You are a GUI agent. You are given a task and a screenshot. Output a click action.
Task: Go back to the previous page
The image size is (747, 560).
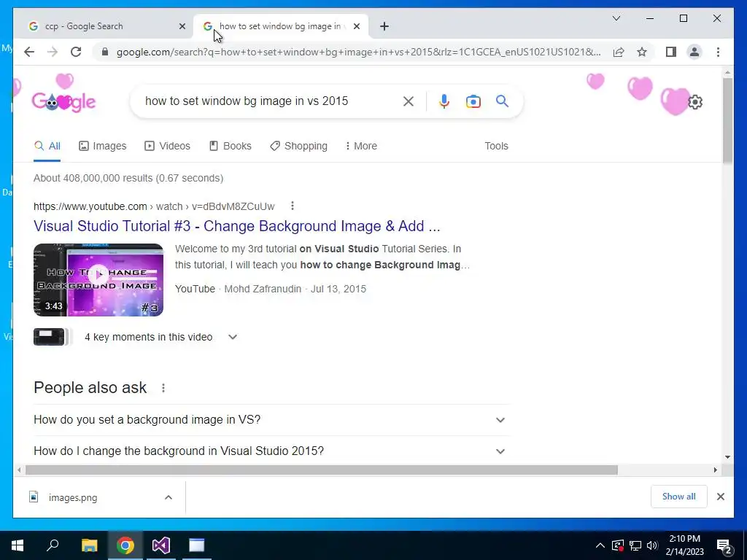(x=29, y=52)
